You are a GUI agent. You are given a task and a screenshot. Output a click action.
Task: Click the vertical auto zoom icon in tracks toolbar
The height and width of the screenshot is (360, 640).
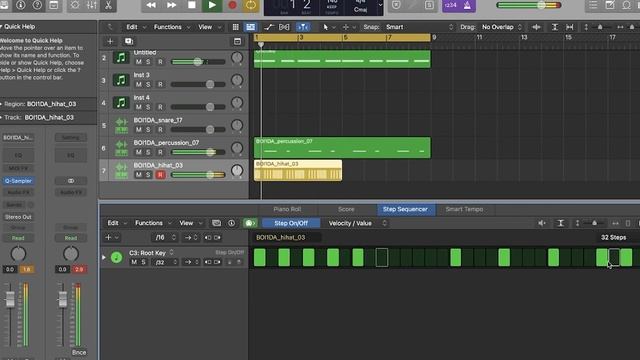click(555, 27)
